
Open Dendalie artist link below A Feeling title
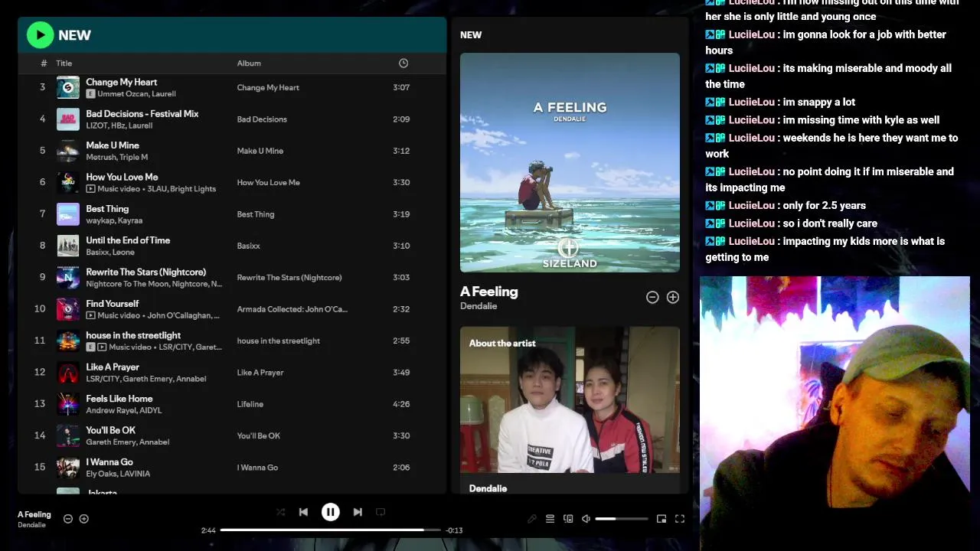(479, 306)
